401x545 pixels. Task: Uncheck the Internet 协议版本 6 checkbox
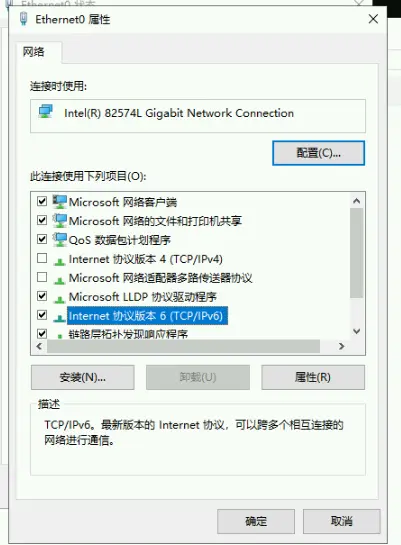(42, 315)
